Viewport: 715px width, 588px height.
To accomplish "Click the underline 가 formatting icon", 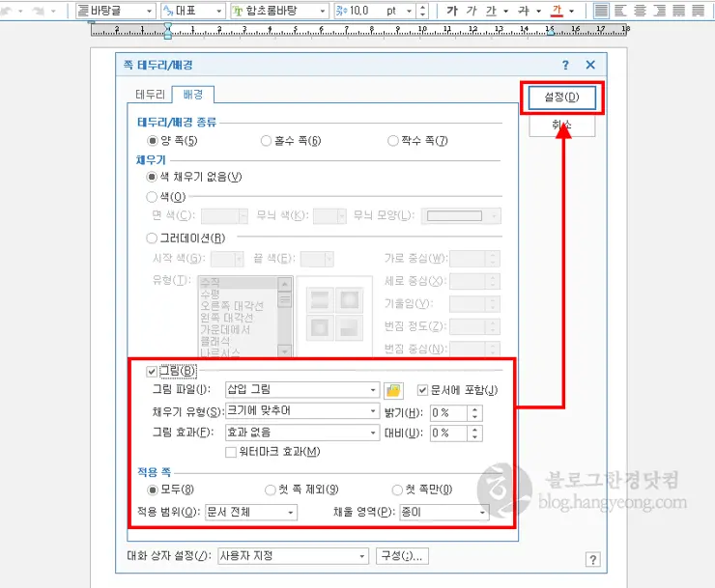I will [x=491, y=11].
